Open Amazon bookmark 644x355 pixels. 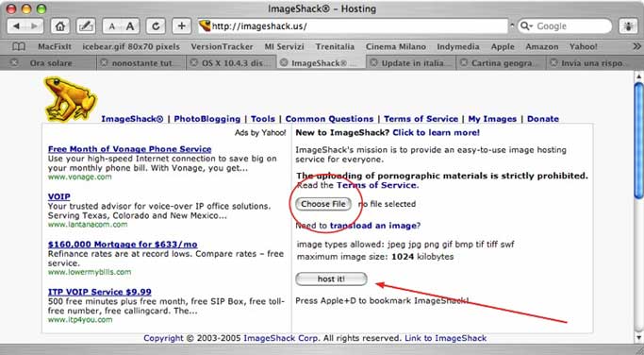click(542, 46)
